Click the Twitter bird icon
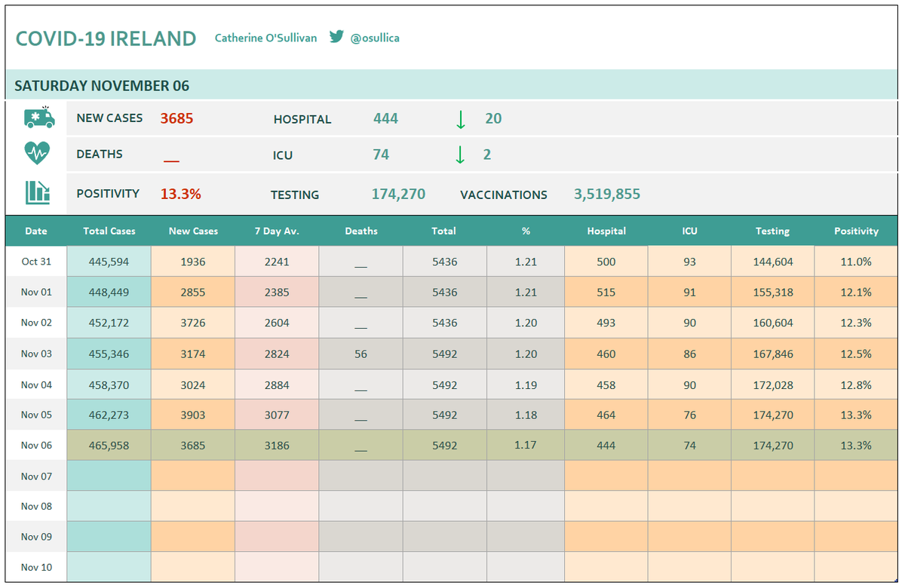This screenshot has height=588, width=905. pyautogui.click(x=336, y=36)
